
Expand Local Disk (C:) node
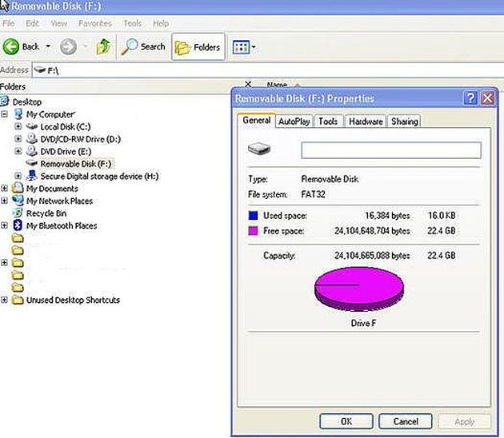click(x=18, y=126)
